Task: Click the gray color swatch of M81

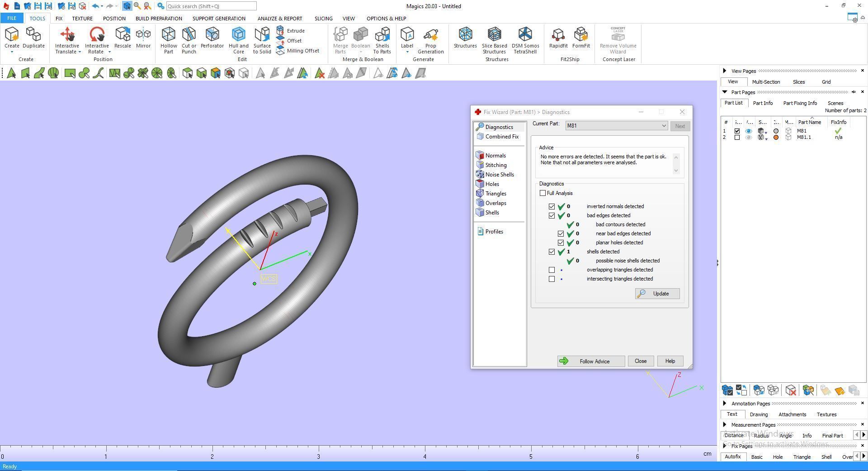Action: pyautogui.click(x=776, y=131)
